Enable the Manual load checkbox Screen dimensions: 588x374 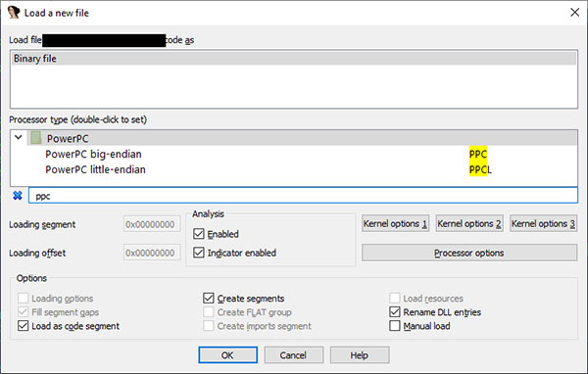[x=395, y=326]
